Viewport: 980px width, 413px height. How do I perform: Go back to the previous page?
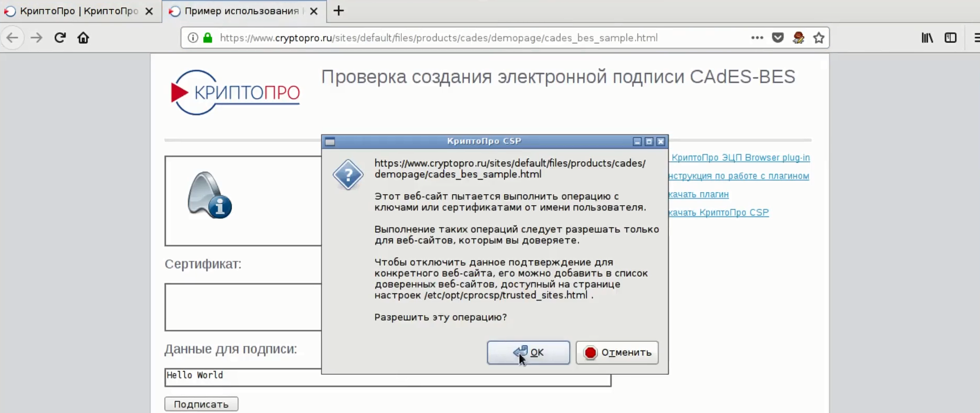click(x=12, y=38)
